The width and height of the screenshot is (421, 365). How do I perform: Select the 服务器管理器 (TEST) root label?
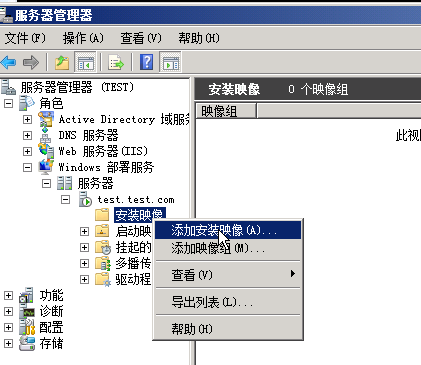tap(77, 87)
